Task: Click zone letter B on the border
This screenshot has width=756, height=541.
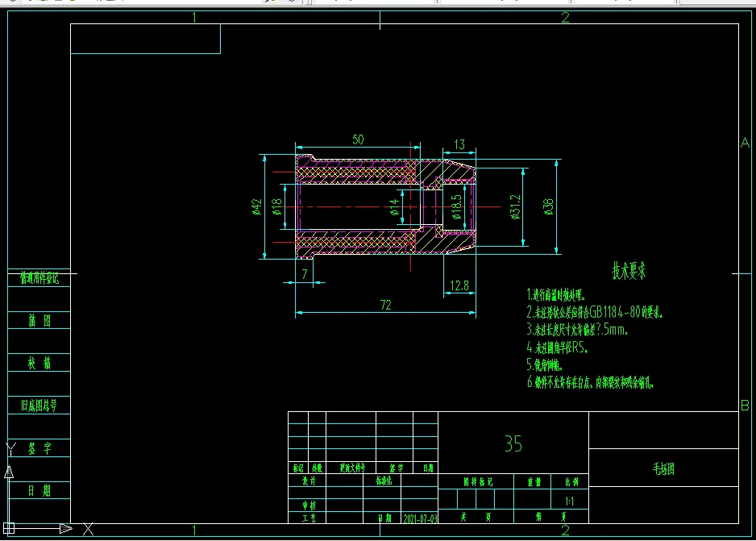Action: [745, 405]
